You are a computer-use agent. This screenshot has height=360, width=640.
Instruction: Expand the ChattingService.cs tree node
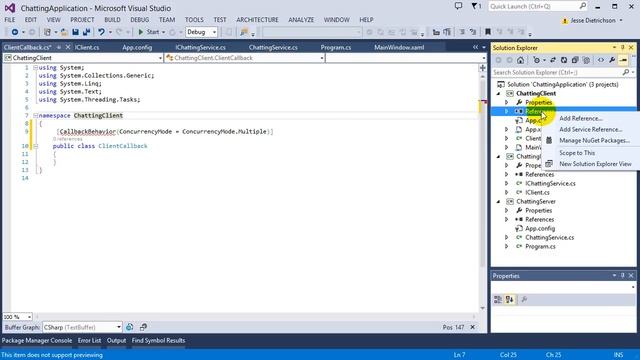[507, 238]
